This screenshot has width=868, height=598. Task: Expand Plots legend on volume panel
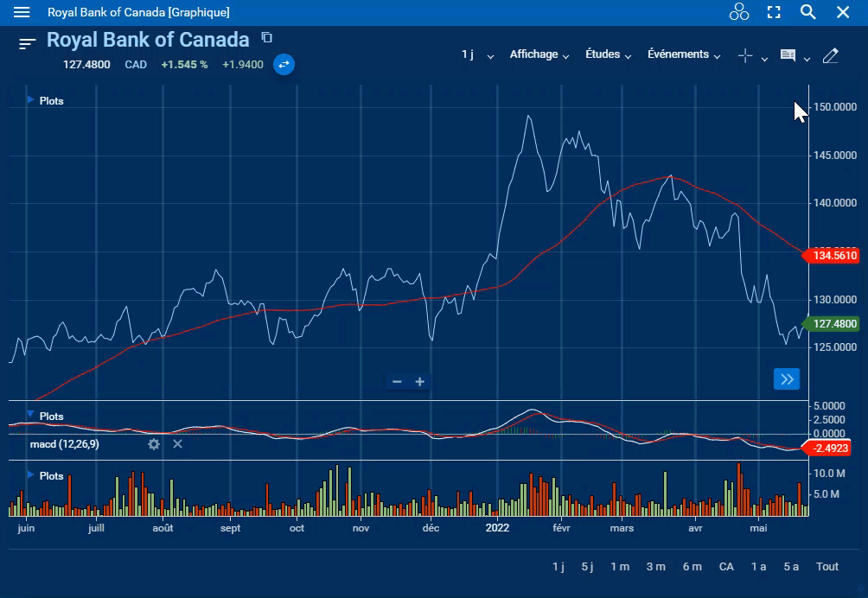click(31, 475)
